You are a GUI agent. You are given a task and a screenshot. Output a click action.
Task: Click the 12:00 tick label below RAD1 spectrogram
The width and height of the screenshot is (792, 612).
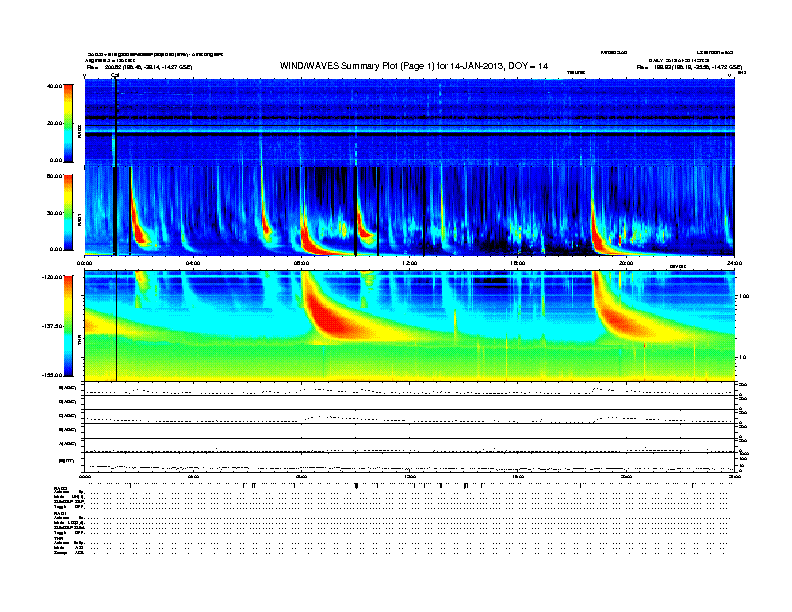(x=410, y=263)
